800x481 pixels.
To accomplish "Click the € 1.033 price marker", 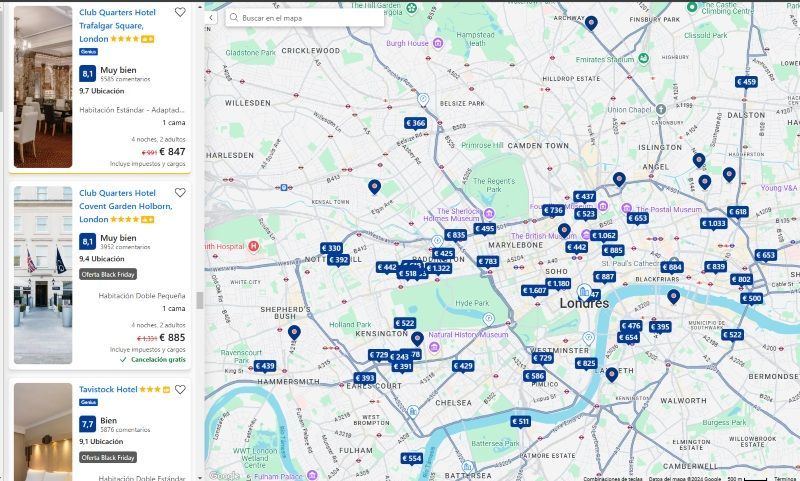I will click(713, 223).
